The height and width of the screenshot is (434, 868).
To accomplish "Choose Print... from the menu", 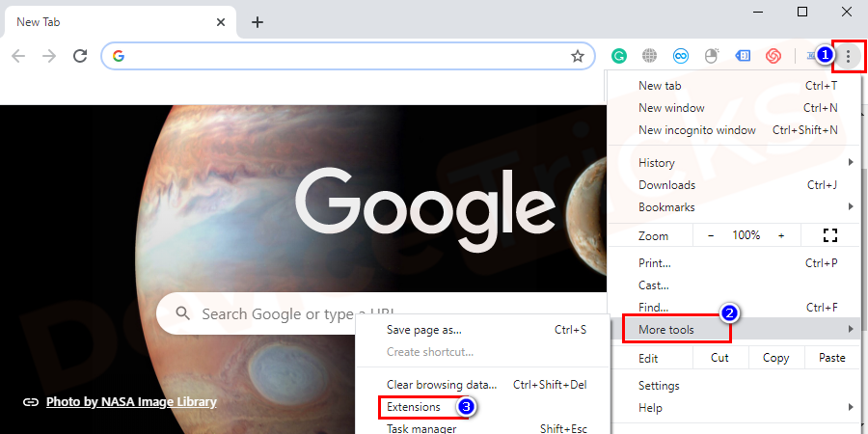I will (734, 263).
